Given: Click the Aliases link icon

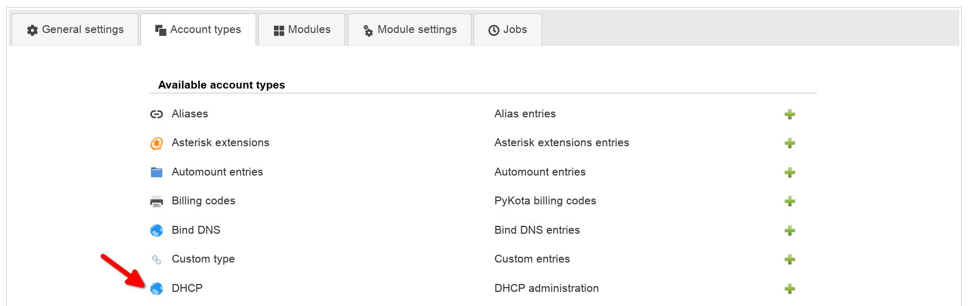Looking at the screenshot, I should [157, 114].
